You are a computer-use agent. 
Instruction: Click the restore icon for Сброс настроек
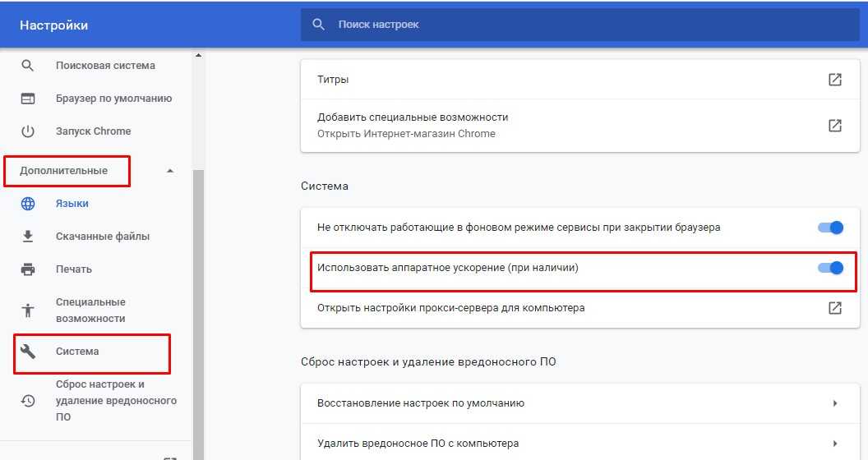[28, 401]
